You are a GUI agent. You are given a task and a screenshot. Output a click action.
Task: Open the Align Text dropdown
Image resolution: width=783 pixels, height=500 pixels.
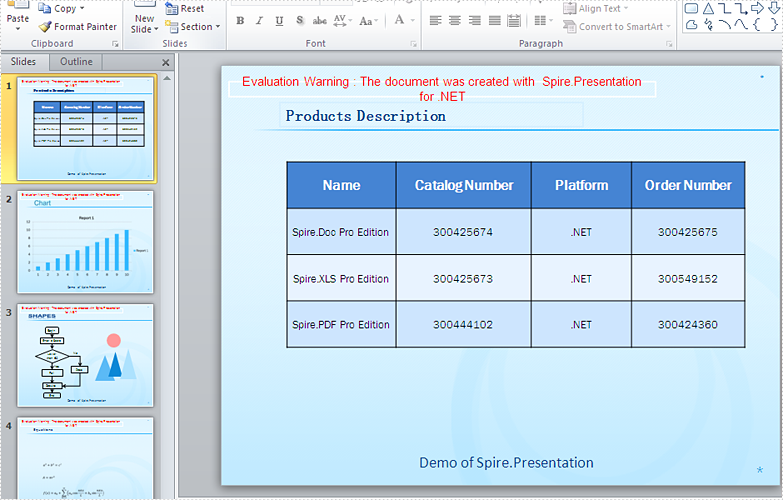(x=596, y=8)
